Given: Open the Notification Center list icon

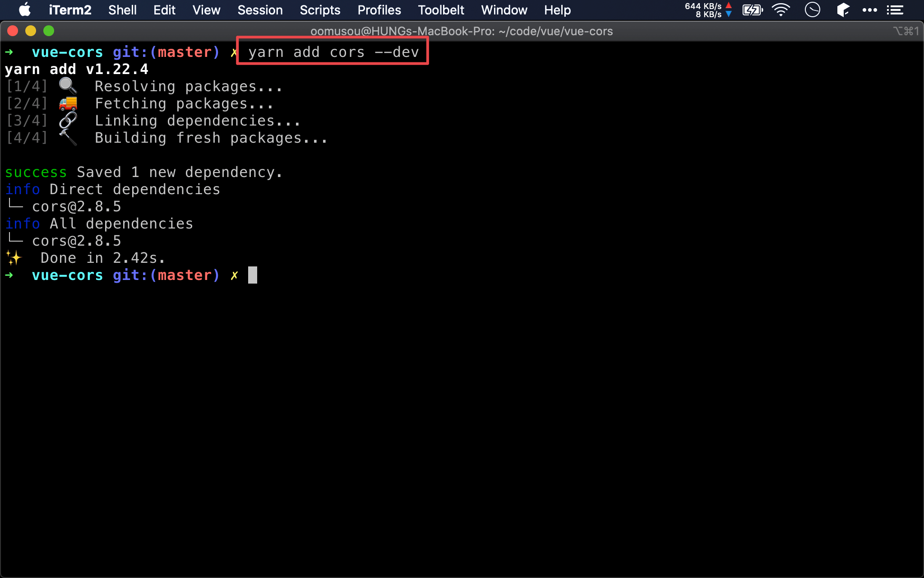Looking at the screenshot, I should 895,10.
